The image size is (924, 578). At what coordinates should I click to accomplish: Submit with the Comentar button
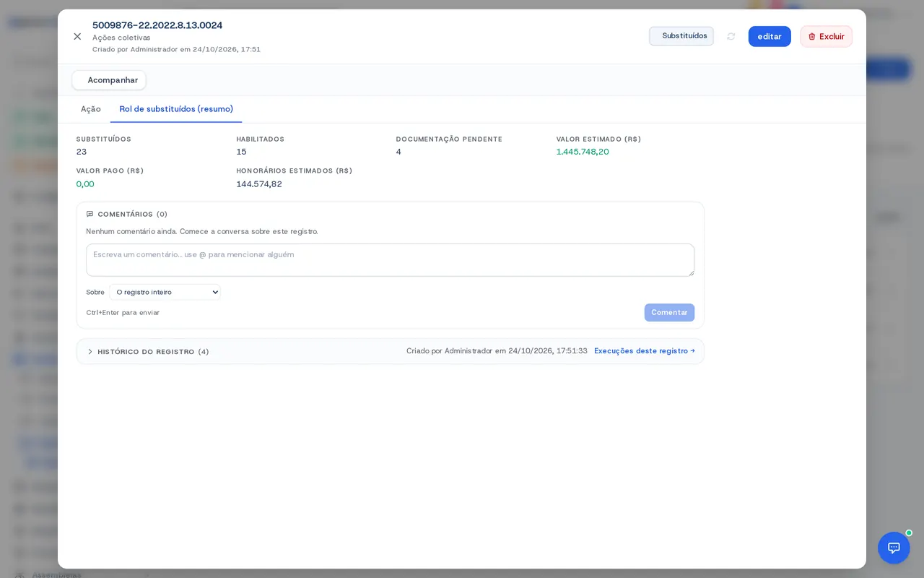point(669,312)
